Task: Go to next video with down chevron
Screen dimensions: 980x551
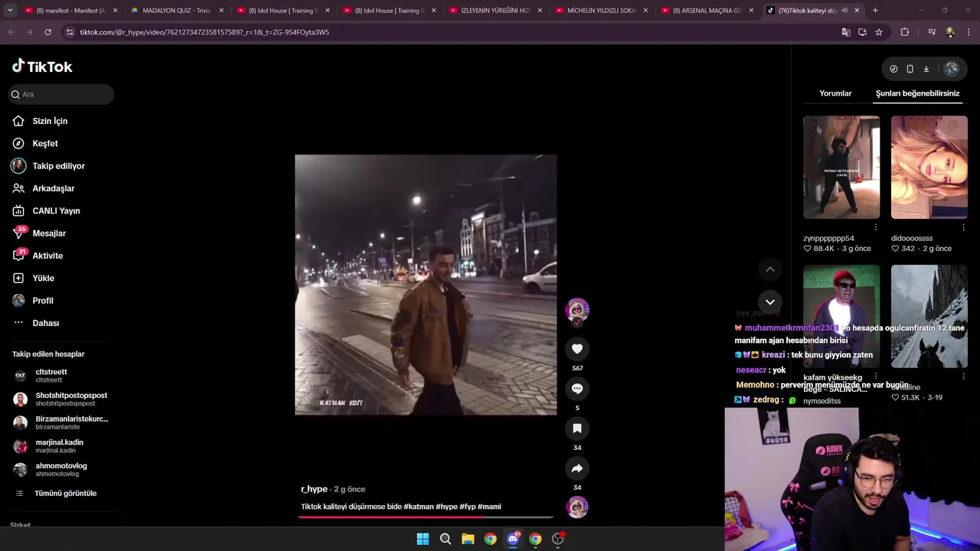Action: click(x=770, y=302)
